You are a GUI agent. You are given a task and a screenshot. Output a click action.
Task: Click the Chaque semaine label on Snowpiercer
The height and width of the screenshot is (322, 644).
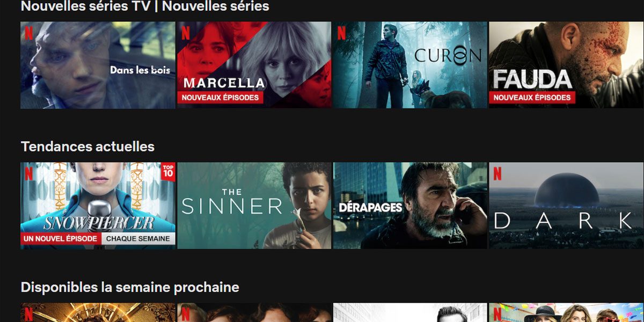138,238
